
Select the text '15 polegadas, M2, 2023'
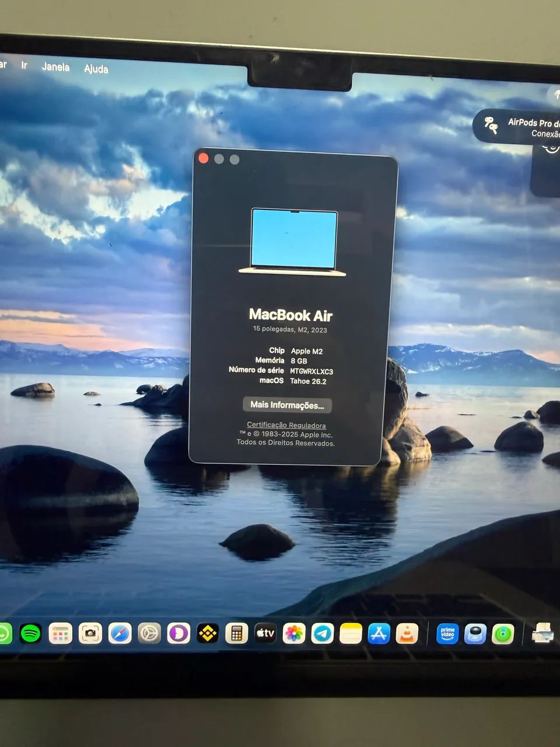click(290, 330)
